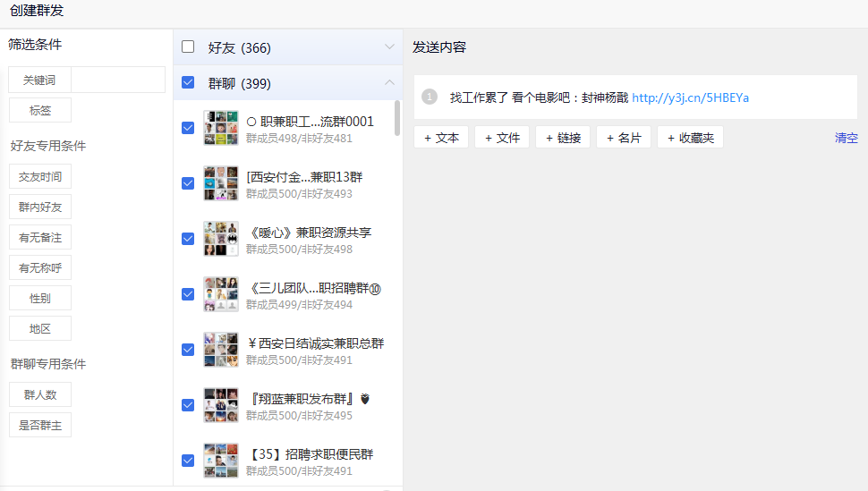The image size is (868, 491).
Task: Open the http://y3j.cn/5HBEYa link
Action: click(690, 97)
